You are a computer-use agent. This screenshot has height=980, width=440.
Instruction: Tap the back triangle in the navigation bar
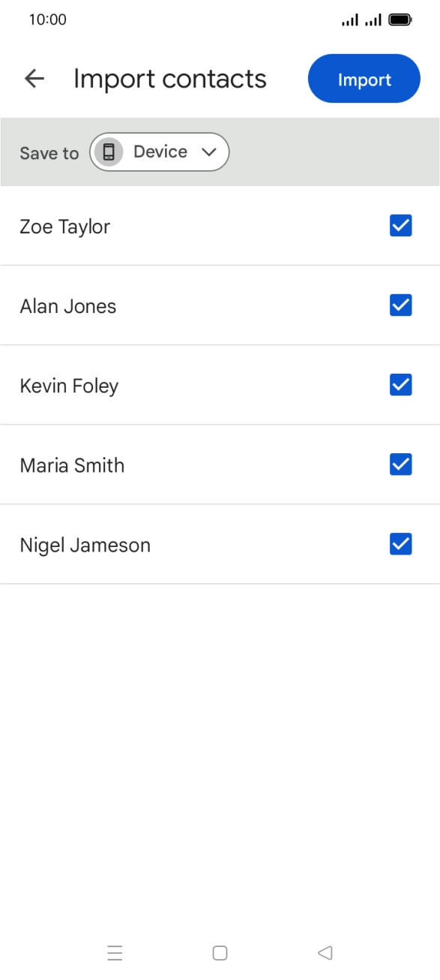pos(325,952)
